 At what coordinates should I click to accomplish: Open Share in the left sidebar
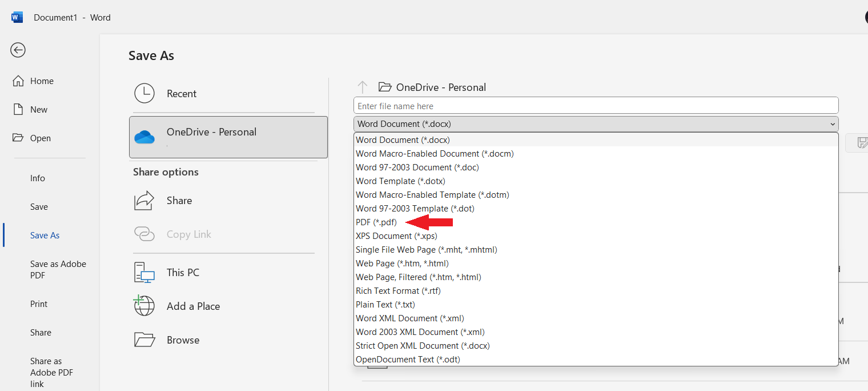[41, 333]
